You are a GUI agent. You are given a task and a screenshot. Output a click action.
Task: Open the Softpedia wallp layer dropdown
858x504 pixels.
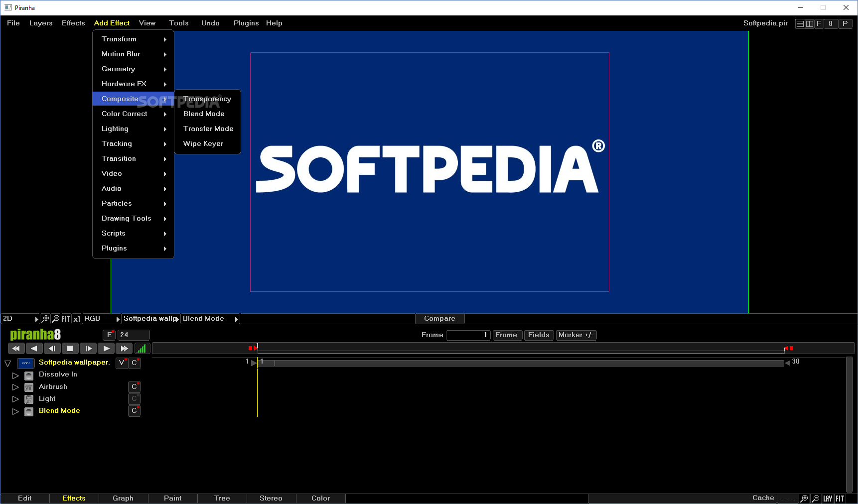pos(151,319)
